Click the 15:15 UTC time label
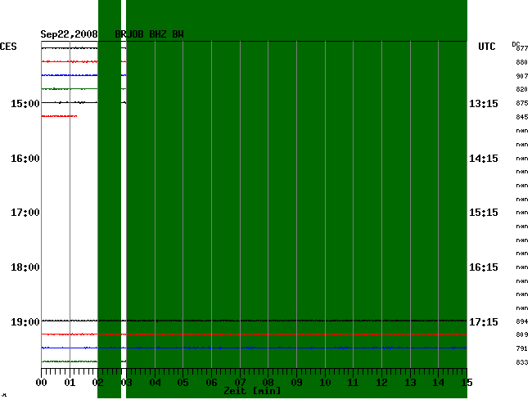Screen dimensions: 532x404 pos(484,213)
